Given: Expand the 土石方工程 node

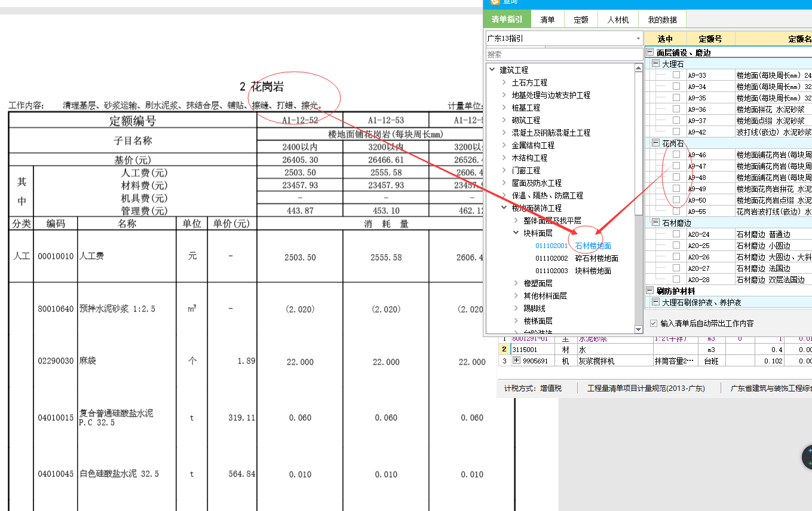Looking at the screenshot, I should pyautogui.click(x=504, y=82).
